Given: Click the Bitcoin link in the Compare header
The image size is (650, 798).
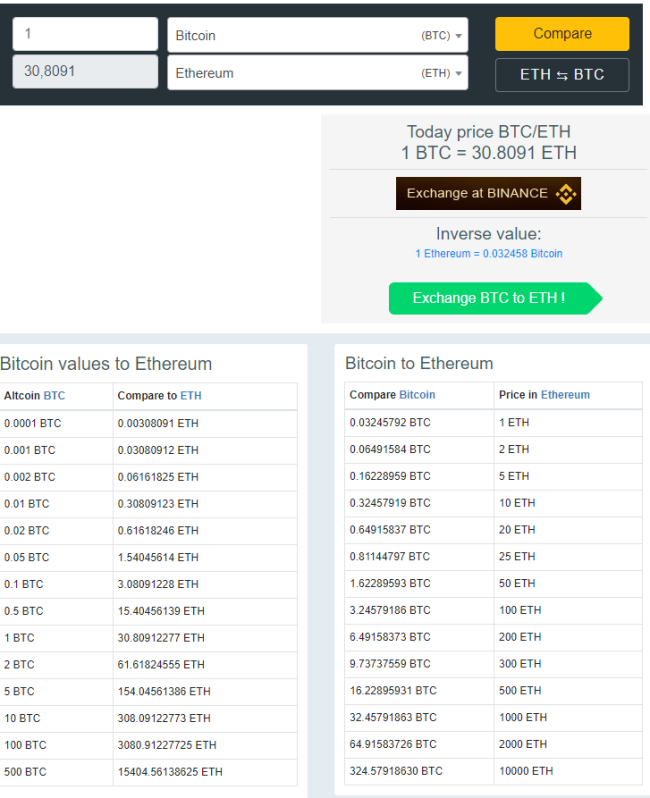Looking at the screenshot, I should coord(417,395).
